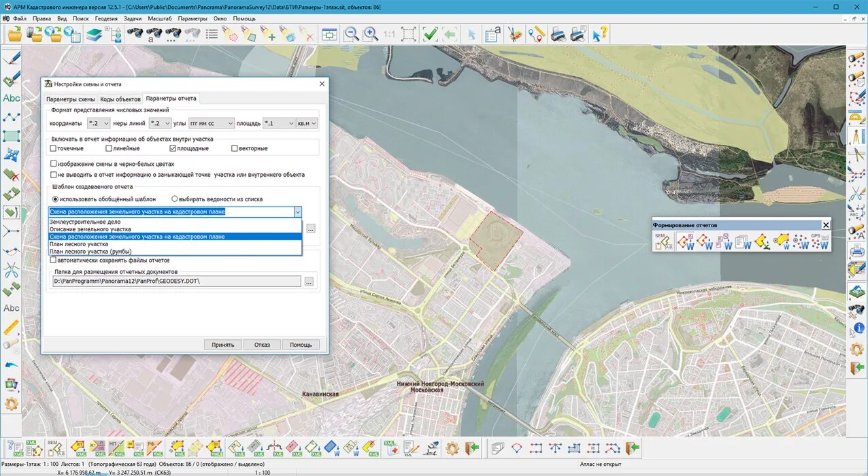Select 'выбирать ведомости из списка' radio button

[x=175, y=199]
